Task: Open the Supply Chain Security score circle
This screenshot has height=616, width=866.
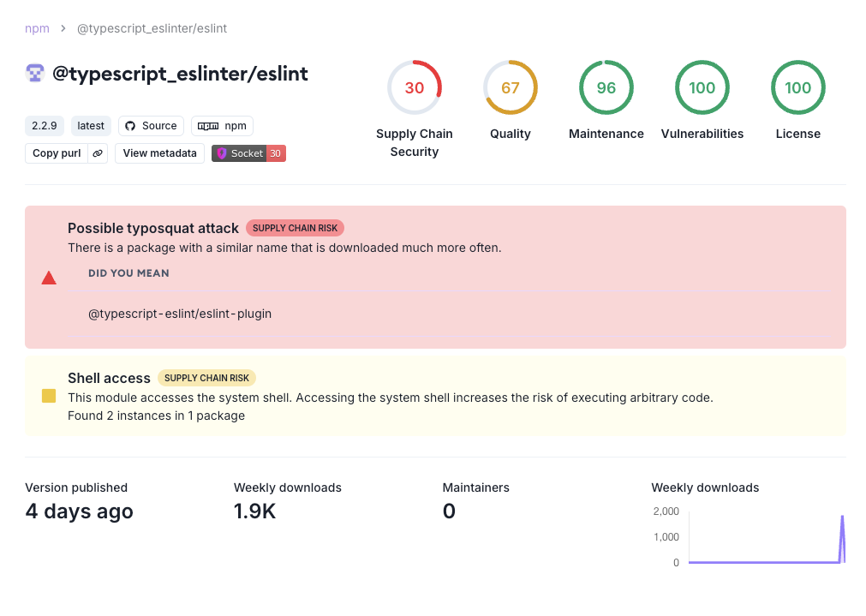Action: point(415,88)
